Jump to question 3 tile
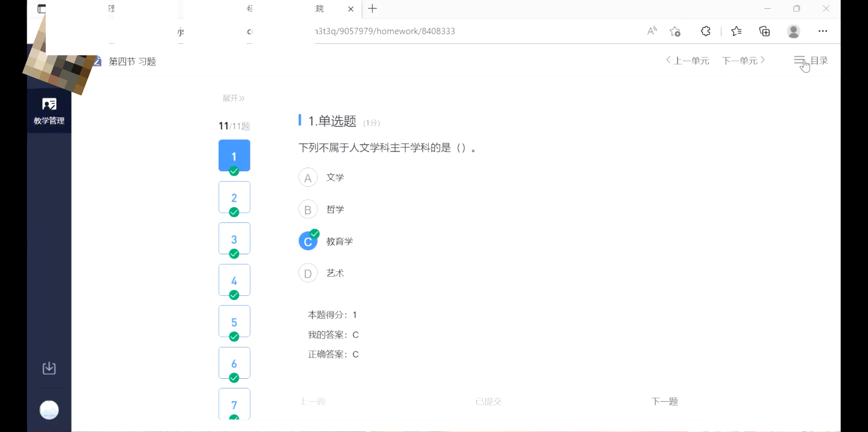This screenshot has width=868, height=432. click(x=234, y=239)
